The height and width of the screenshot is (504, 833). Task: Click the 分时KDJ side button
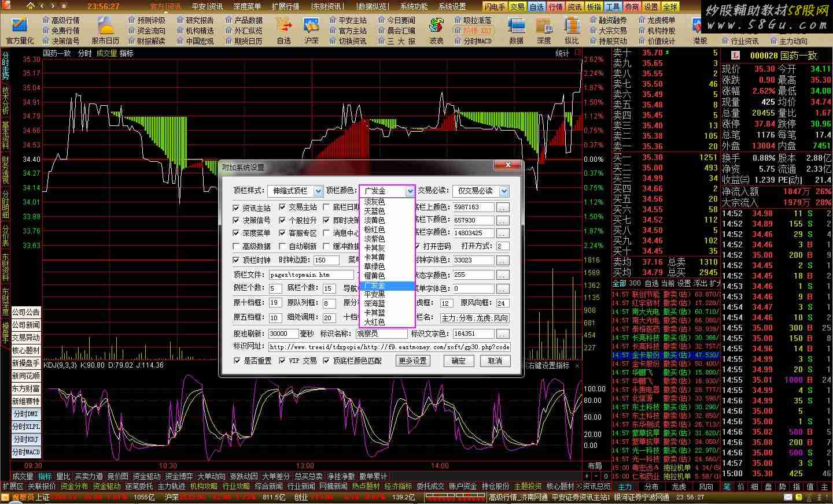pyautogui.click(x=26, y=440)
